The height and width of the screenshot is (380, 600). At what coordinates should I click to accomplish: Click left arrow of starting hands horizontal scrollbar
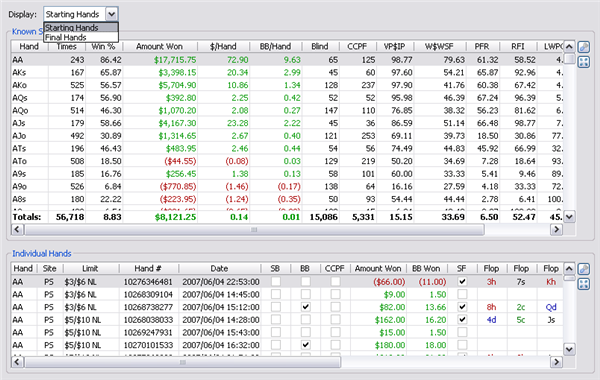click(x=17, y=229)
